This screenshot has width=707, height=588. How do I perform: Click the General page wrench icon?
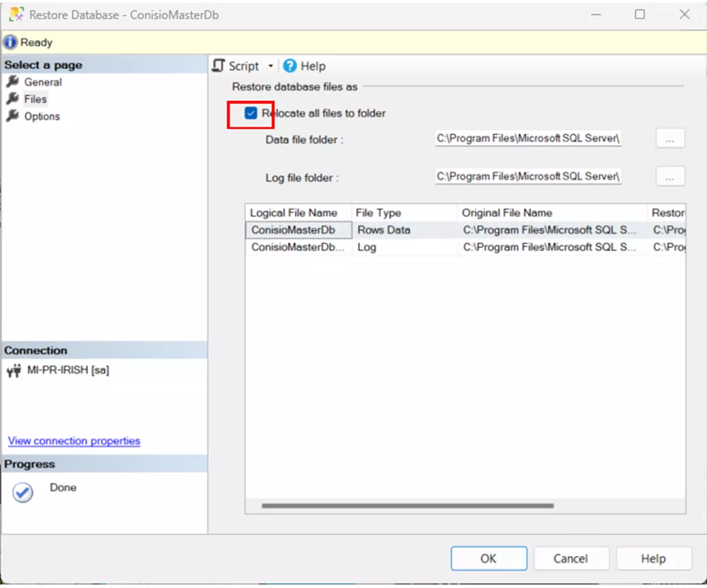click(12, 82)
